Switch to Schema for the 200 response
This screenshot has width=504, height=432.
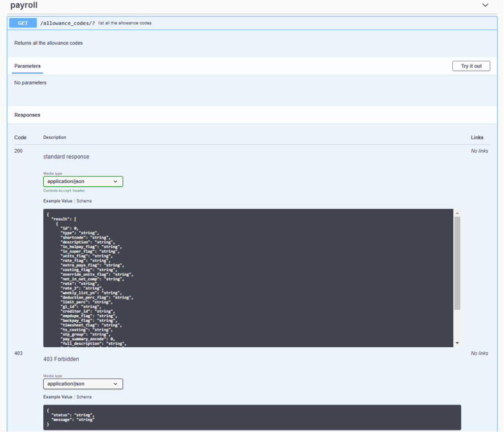coord(84,201)
